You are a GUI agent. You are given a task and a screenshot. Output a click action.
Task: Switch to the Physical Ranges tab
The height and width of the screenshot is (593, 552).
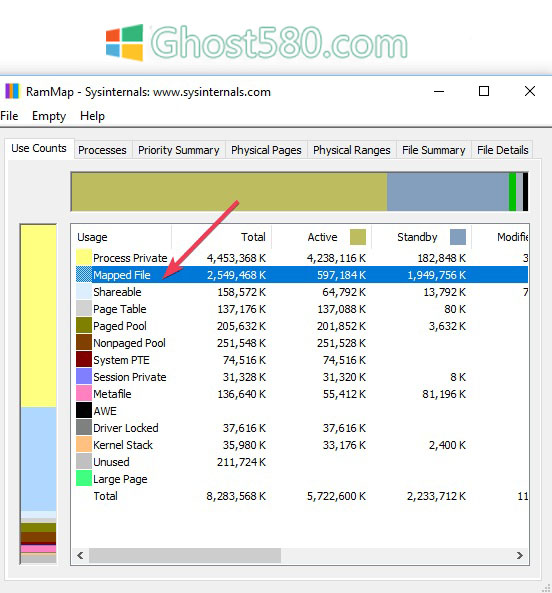click(352, 150)
